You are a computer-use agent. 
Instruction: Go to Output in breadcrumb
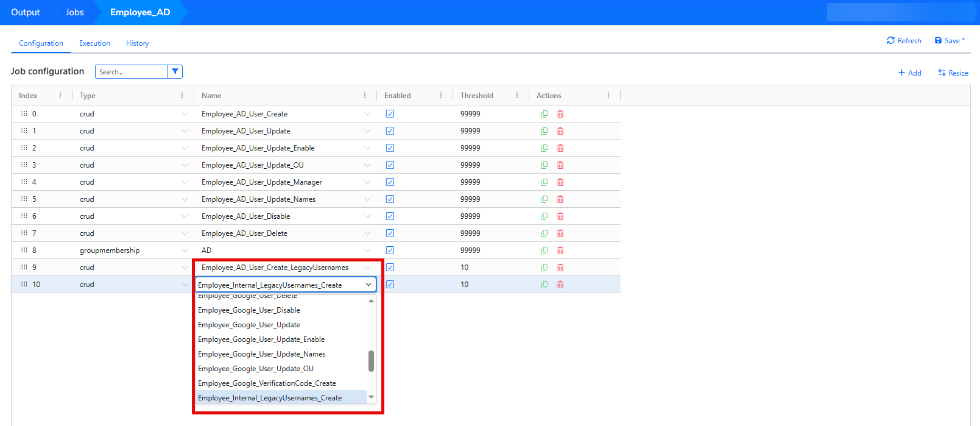[x=26, y=12]
